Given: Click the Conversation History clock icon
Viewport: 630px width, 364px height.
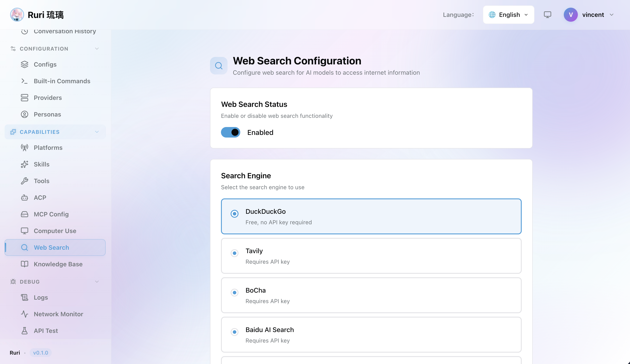Looking at the screenshot, I should [25, 31].
